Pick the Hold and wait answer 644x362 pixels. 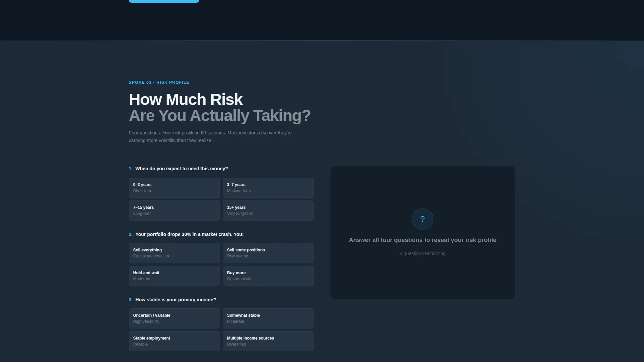[174, 276]
